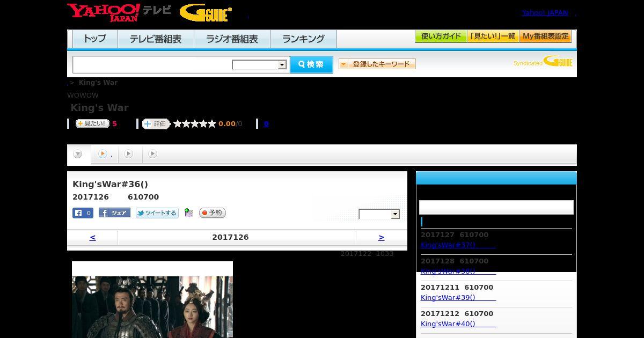Viewport: 644px width, 338px height.
Task: Open King'sWar#38() episode link
Action: pos(458,271)
